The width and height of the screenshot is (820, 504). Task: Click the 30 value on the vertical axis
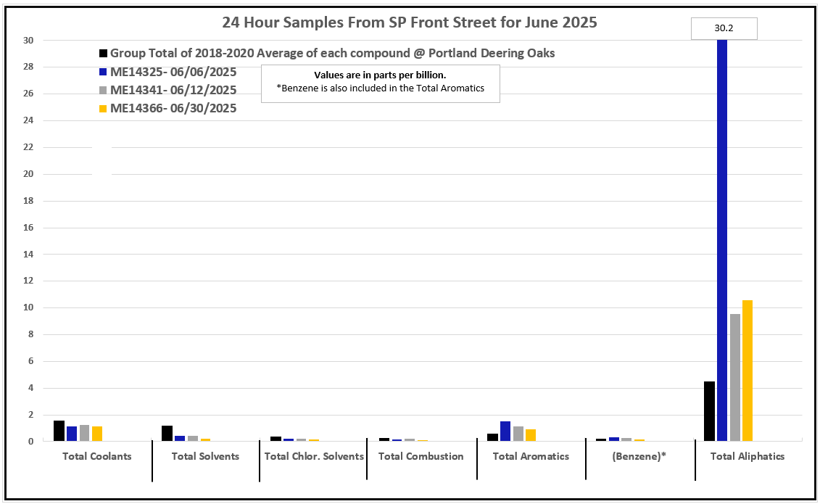pyautogui.click(x=30, y=41)
